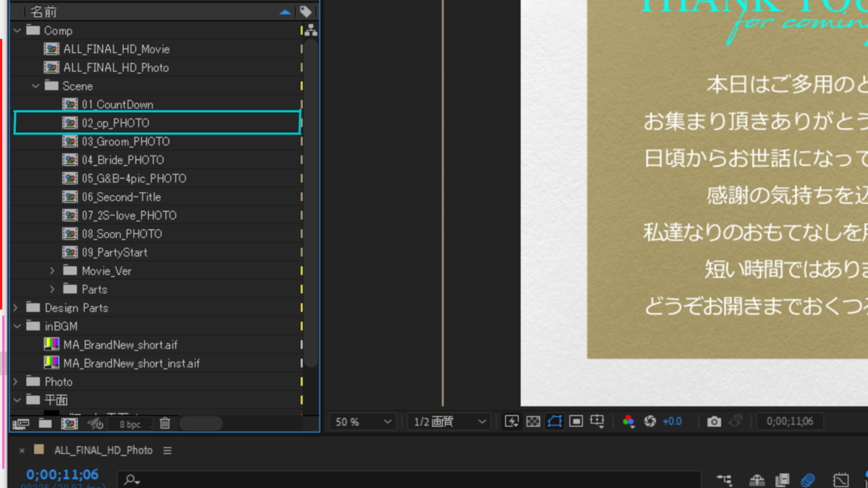
Task: Expand the Movie_Ver folder
Action: point(52,271)
